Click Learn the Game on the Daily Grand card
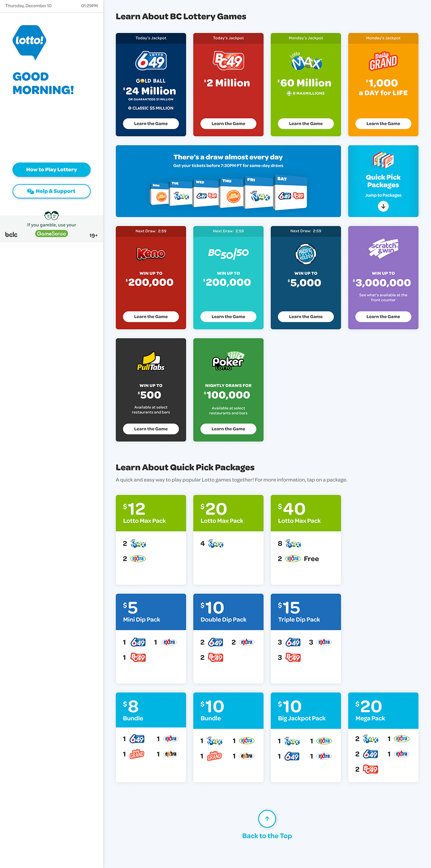The width and height of the screenshot is (431, 868). pos(383,123)
